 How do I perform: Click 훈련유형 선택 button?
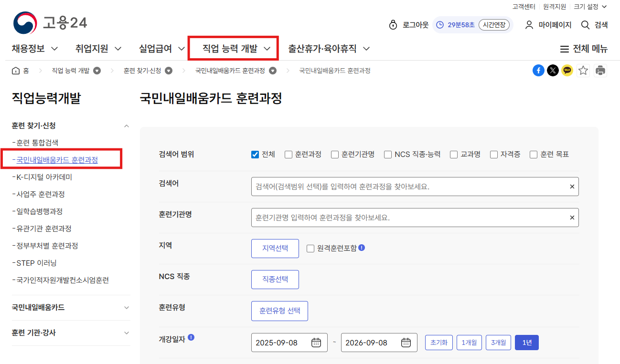[280, 311]
